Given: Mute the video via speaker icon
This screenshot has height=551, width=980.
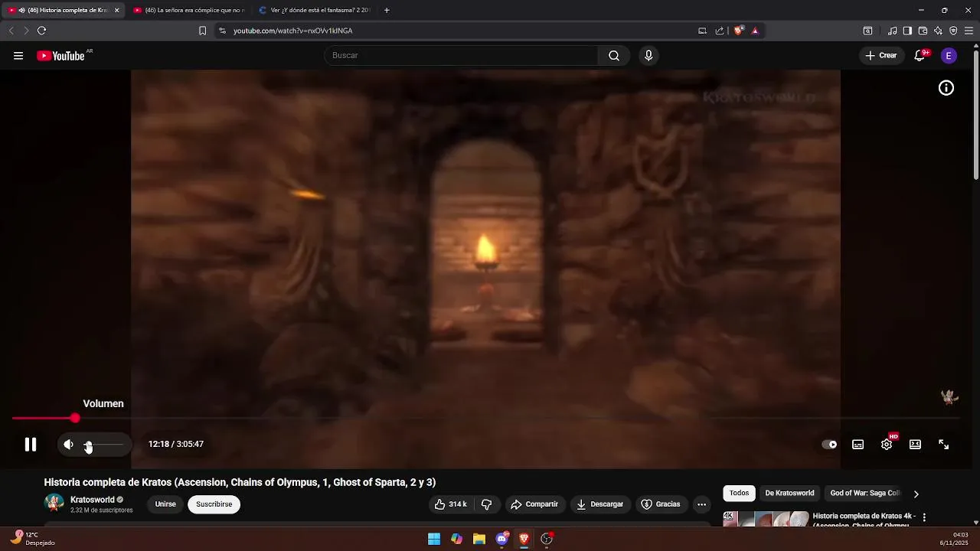Looking at the screenshot, I should tap(68, 444).
